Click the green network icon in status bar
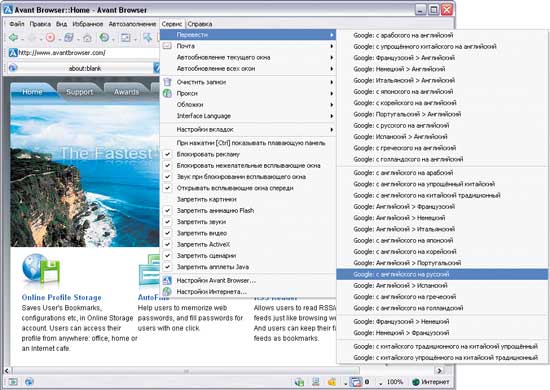The width and height of the screenshot is (550, 390). coord(299,382)
